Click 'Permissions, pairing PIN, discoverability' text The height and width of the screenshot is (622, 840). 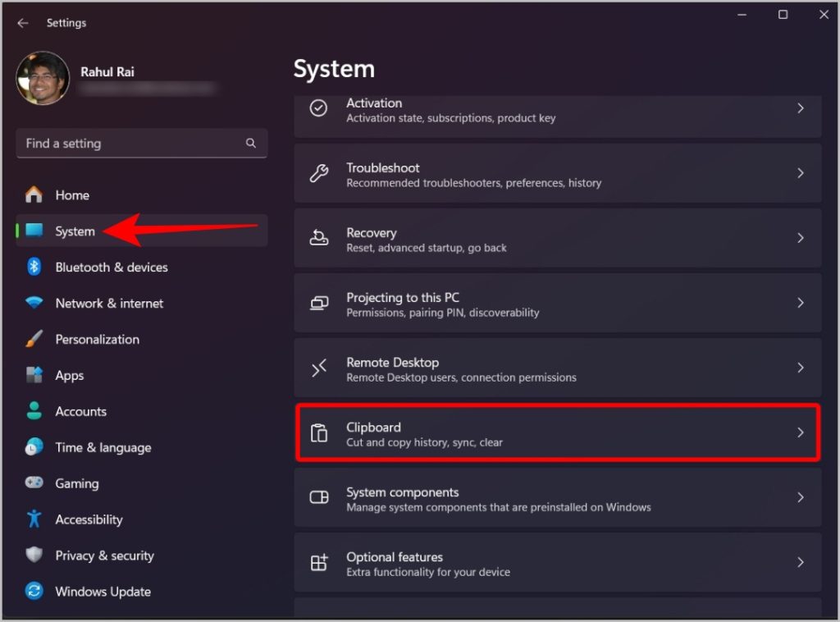(442, 313)
